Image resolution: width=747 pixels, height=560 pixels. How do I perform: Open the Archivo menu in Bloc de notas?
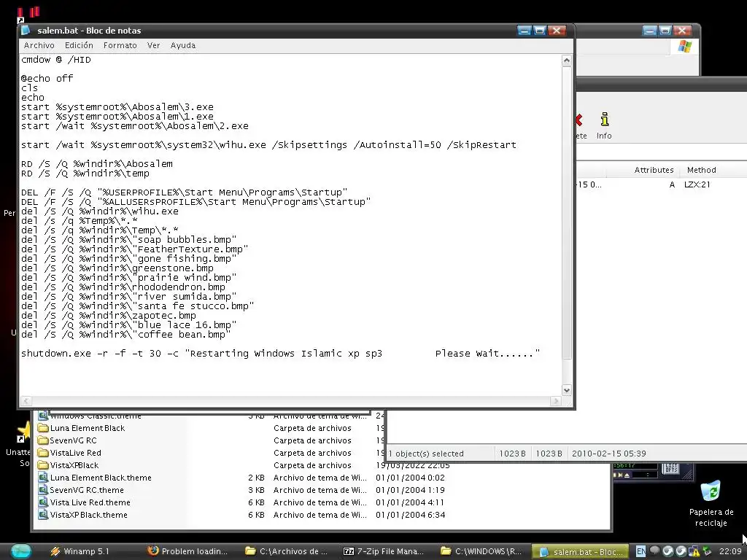39,45
